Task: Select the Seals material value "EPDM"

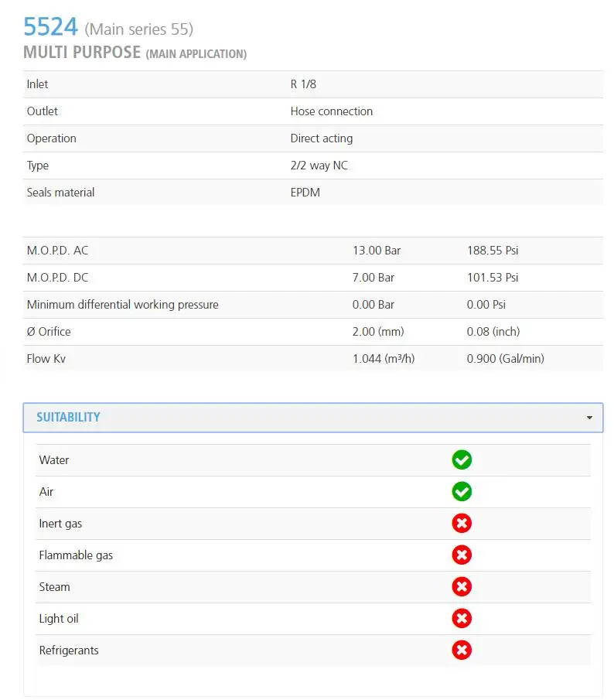Action: click(x=305, y=193)
